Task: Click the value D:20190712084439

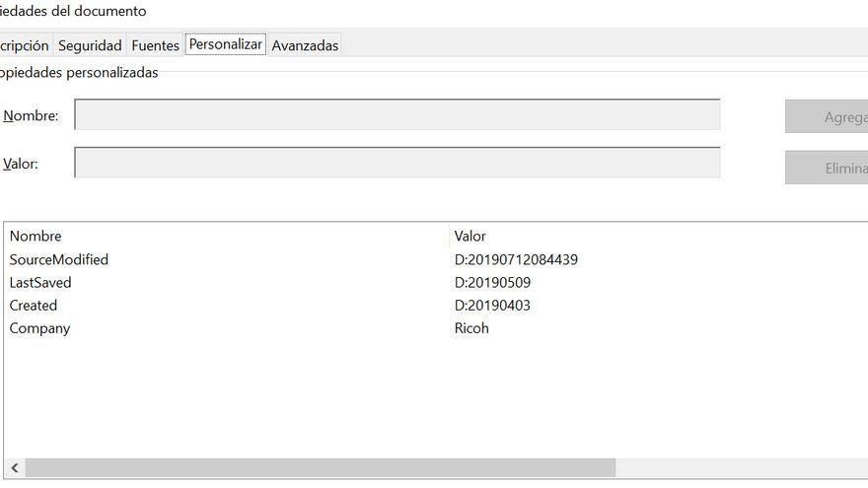Action: tap(516, 259)
